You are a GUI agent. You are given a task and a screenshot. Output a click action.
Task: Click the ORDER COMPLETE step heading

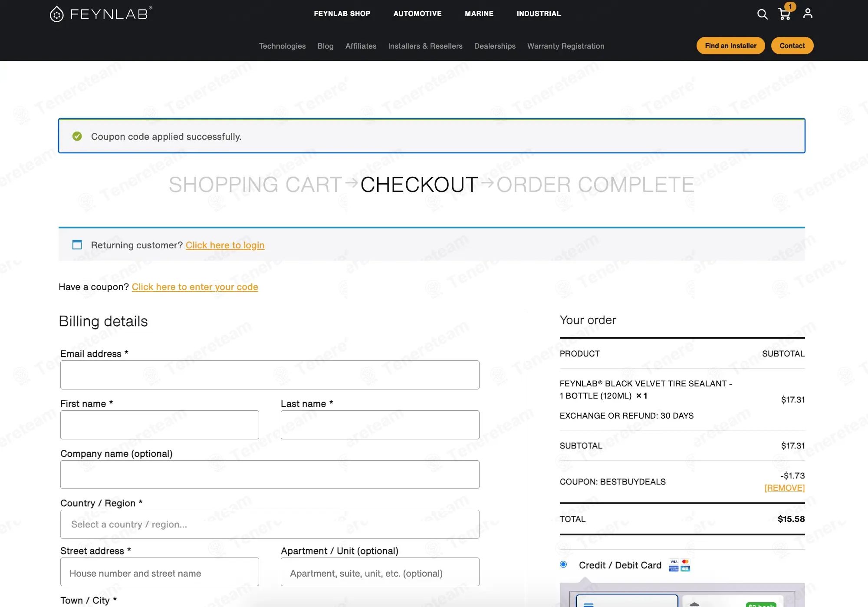tap(595, 185)
